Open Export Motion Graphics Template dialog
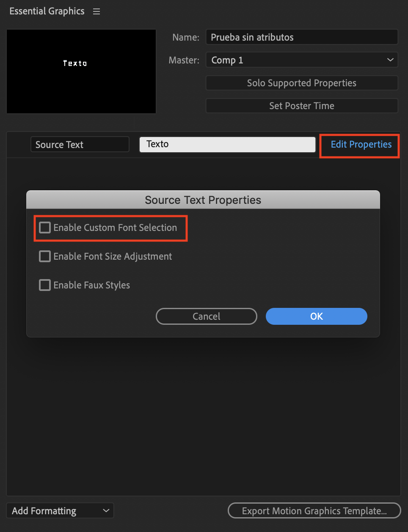Screen dimensions: 408x532 pyautogui.click(x=314, y=510)
